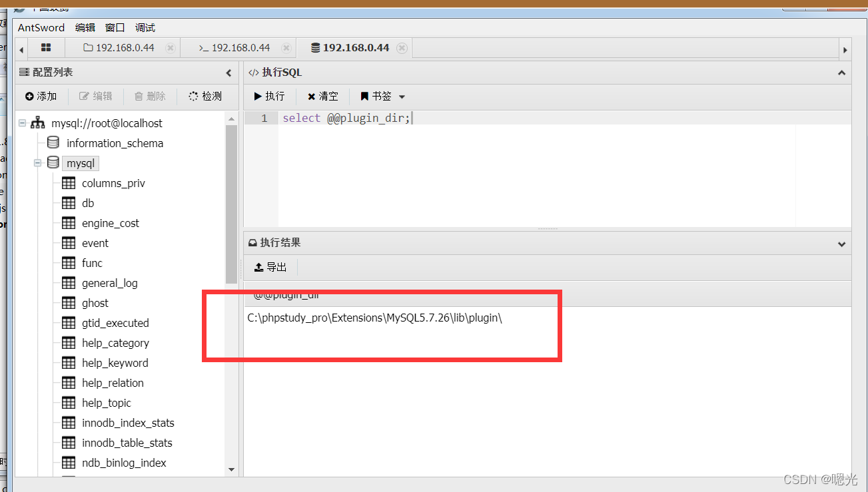Close the terminal 192.168.0.44 tab
The image size is (868, 492).
286,48
